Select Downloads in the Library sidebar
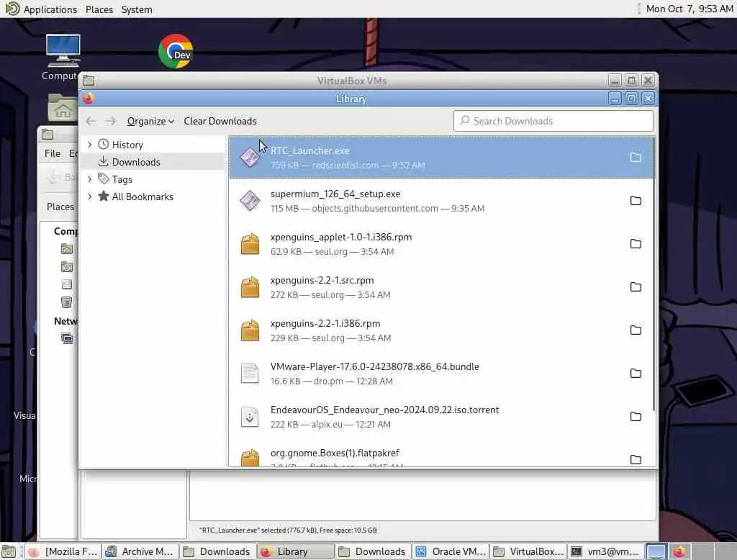 pyautogui.click(x=136, y=162)
